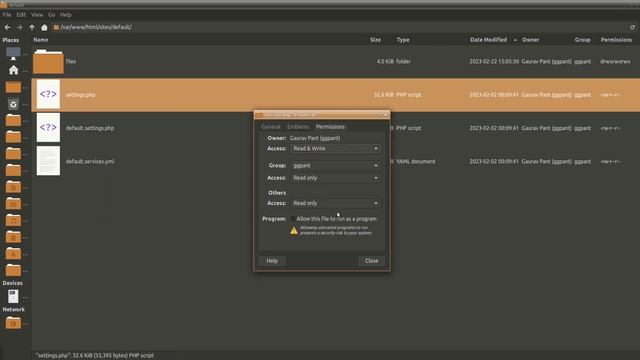The image size is (640, 360).
Task: Open the Owner Access 'Read & Write' dropdown
Action: pyautogui.click(x=336, y=149)
